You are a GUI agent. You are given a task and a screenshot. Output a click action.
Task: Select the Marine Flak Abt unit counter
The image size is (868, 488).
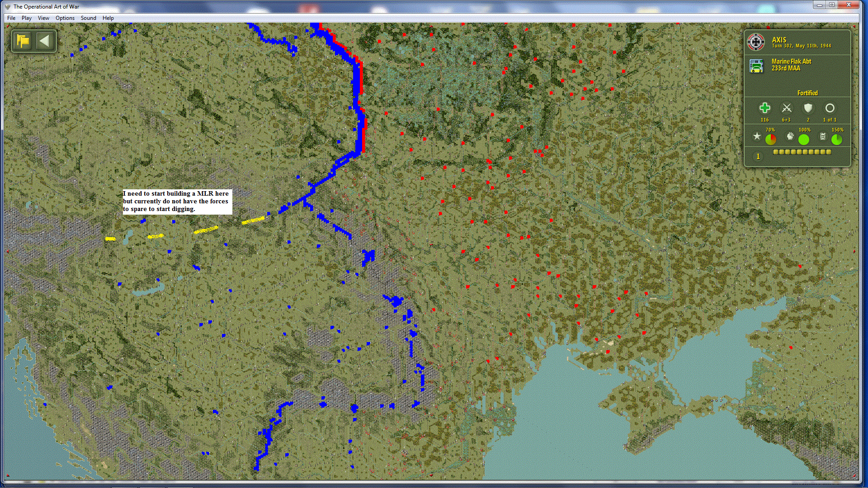tap(756, 66)
